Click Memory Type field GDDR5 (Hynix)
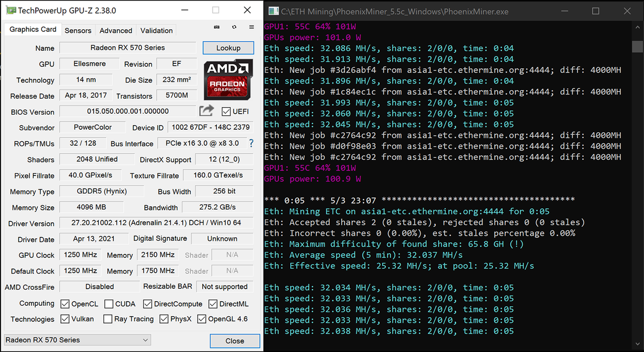Viewport: 644px width, 352px height. [x=102, y=191]
